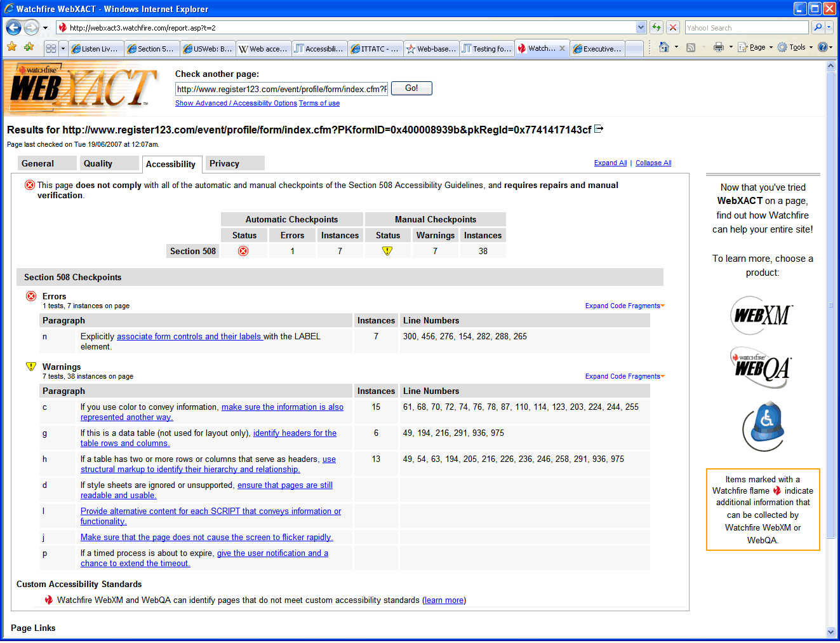Open the Quick Tabs view
Screen dimensions: 840x643
click(x=51, y=48)
